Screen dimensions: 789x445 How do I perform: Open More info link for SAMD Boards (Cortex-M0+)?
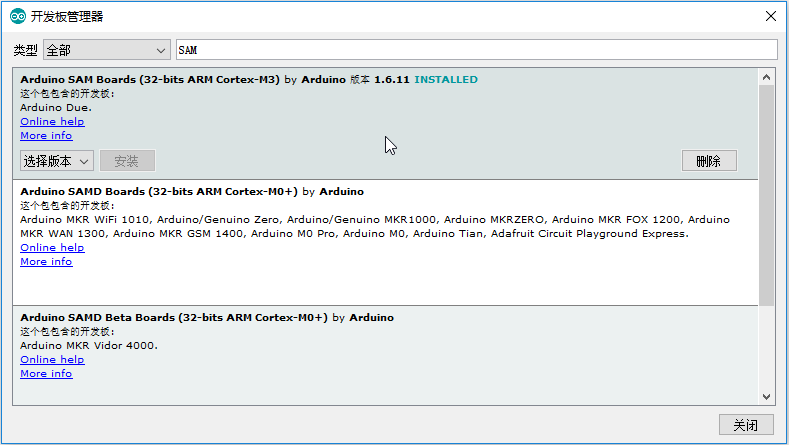pos(46,261)
